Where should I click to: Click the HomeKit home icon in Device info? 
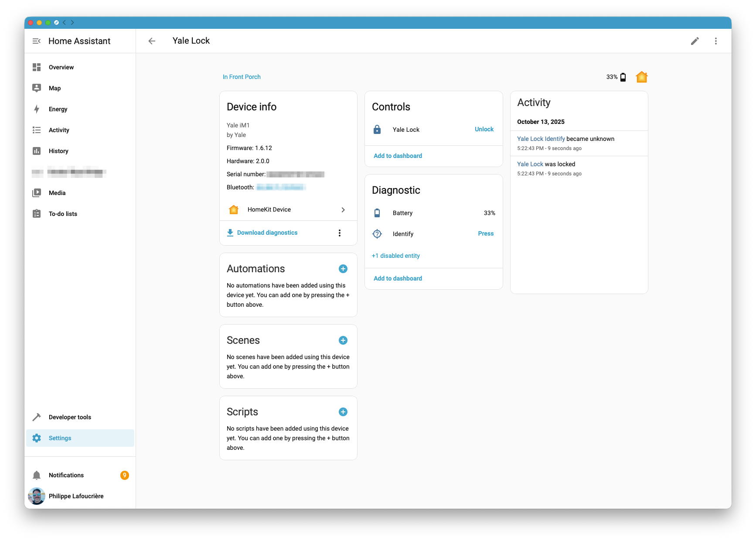234,209
